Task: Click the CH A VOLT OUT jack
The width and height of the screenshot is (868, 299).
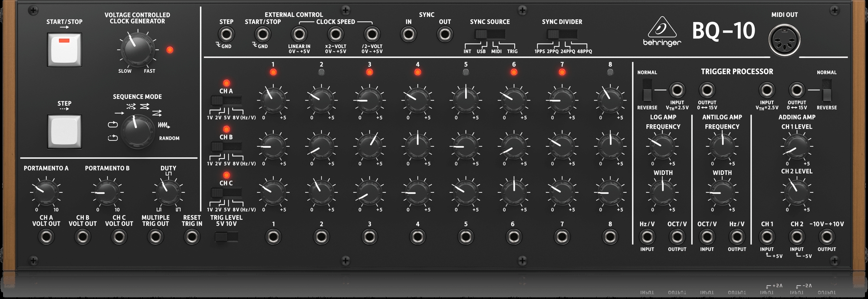Action: [x=46, y=237]
